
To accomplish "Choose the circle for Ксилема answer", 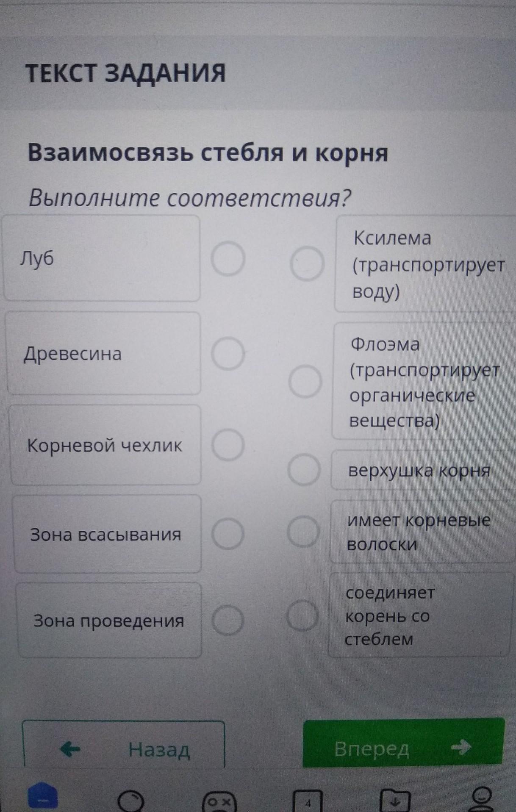I will pyautogui.click(x=307, y=264).
